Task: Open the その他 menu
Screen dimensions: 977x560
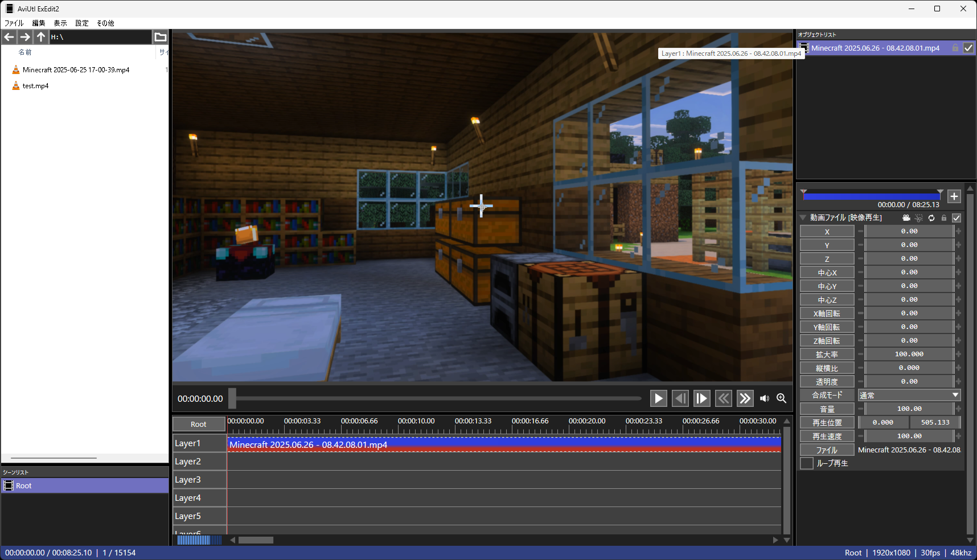Action: point(105,23)
